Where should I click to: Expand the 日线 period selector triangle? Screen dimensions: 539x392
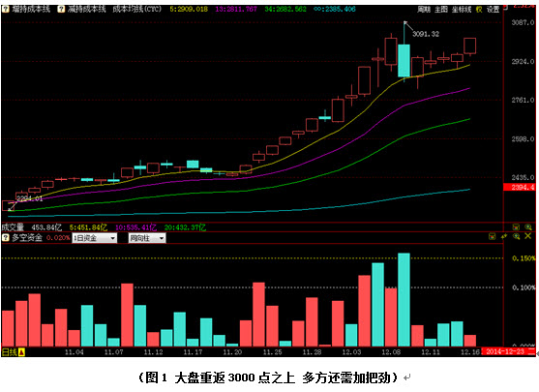(x=21, y=352)
